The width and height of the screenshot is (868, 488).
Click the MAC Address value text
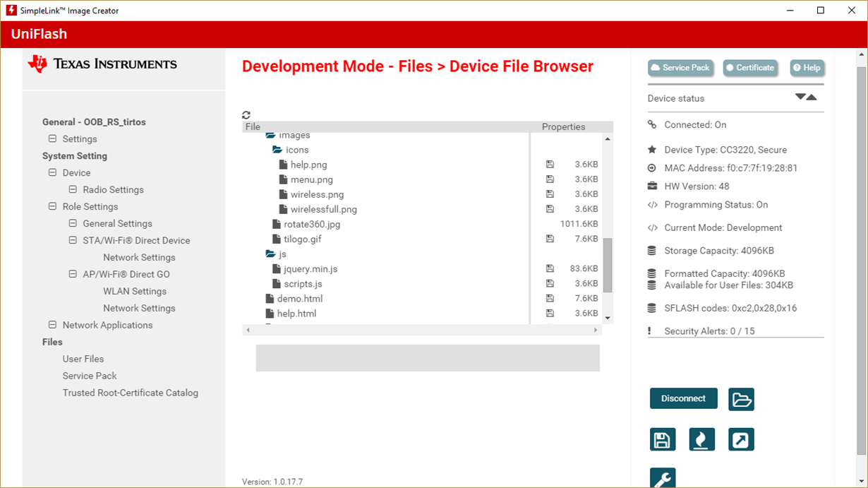(762, 168)
